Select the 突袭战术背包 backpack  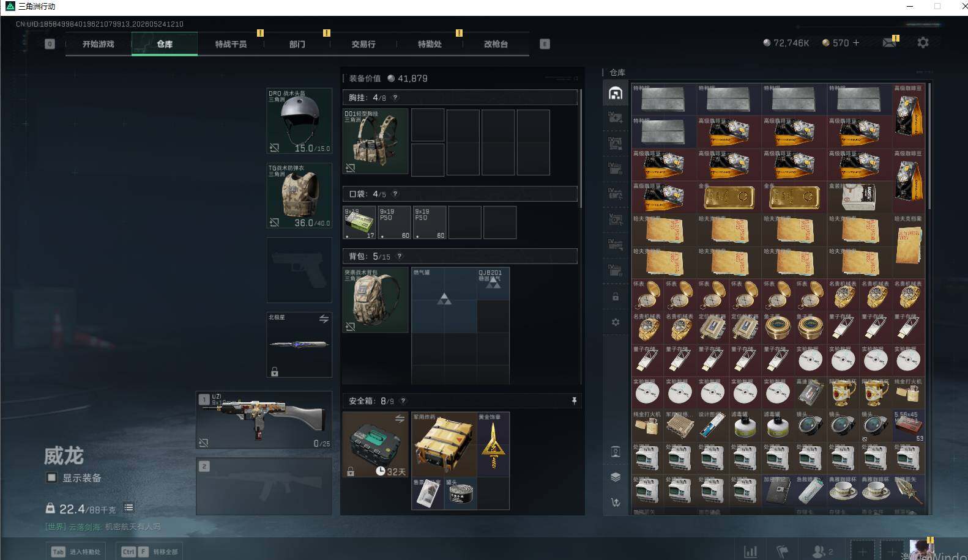(376, 300)
